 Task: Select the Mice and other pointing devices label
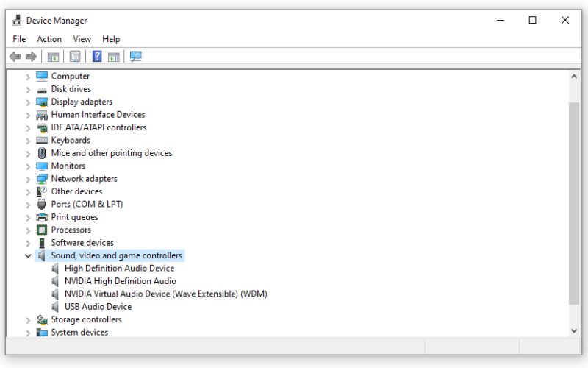112,153
